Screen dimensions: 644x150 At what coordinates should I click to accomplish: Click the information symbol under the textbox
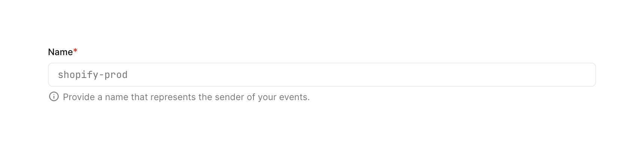pos(54,97)
